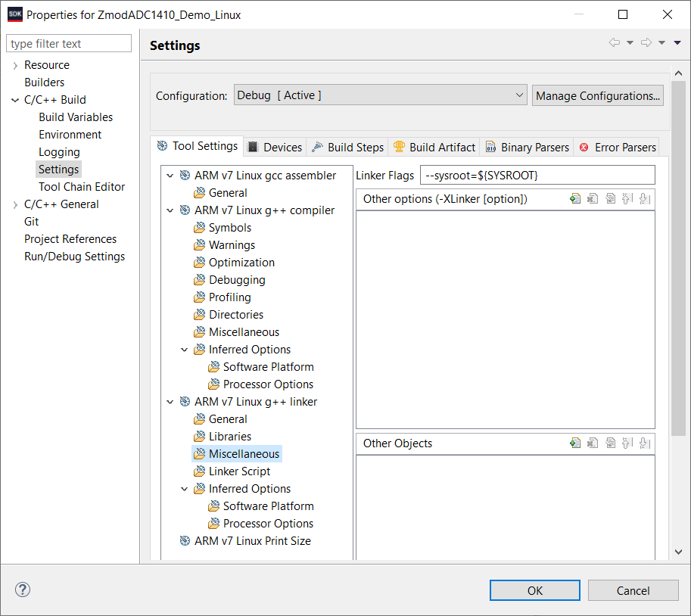
Task: Click into the Linker Flags field
Action: point(537,176)
